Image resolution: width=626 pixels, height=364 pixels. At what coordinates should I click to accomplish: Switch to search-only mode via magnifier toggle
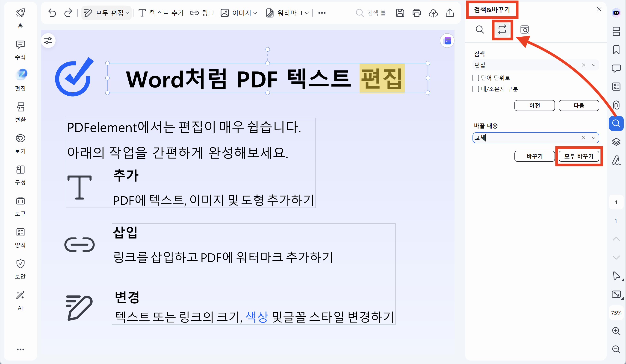click(480, 29)
